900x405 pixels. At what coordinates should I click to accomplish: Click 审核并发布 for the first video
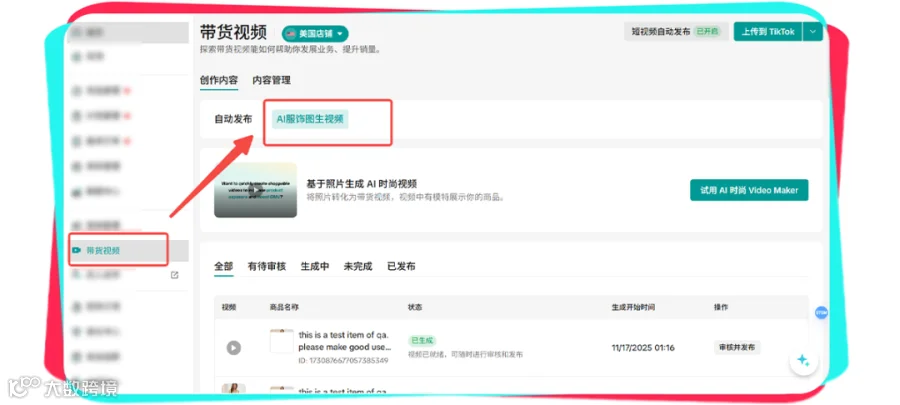[x=737, y=347]
